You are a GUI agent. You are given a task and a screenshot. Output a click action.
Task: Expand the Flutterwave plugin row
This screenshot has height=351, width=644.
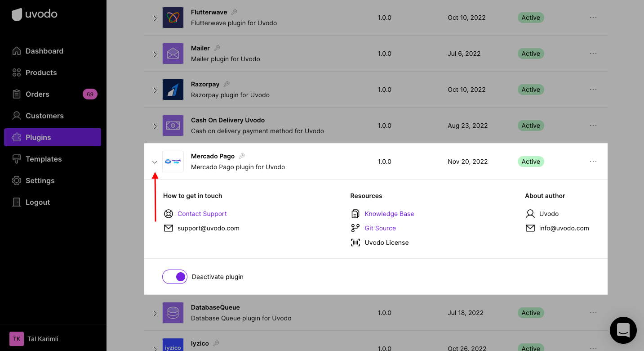click(x=155, y=18)
